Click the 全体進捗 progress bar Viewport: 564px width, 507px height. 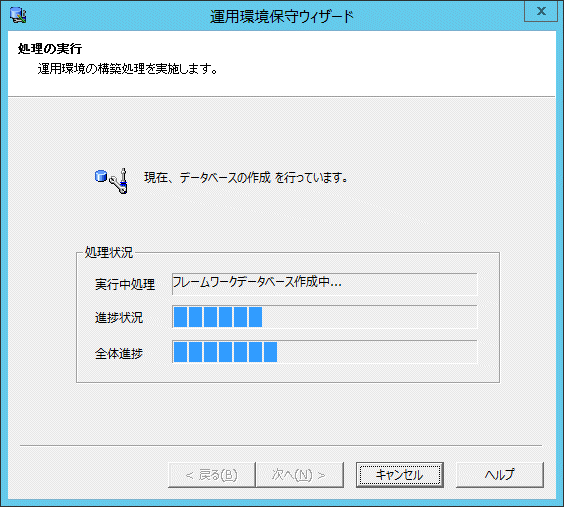click(325, 352)
